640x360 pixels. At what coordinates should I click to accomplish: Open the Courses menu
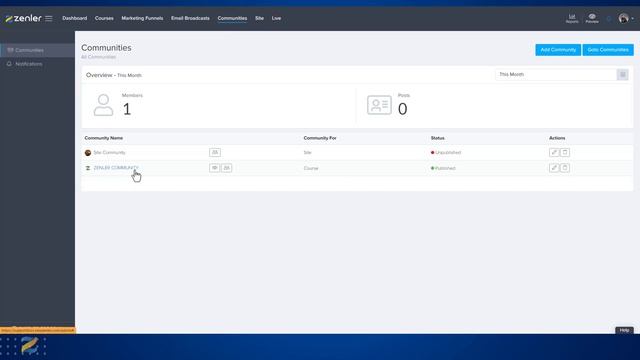104,18
